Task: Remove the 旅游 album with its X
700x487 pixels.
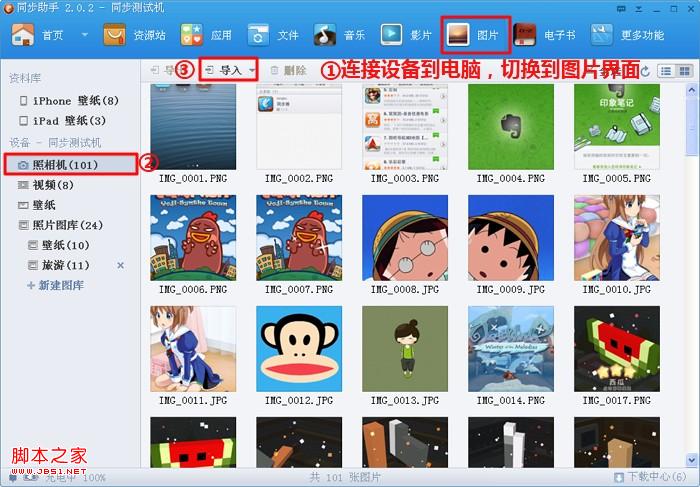Action: pos(121,265)
